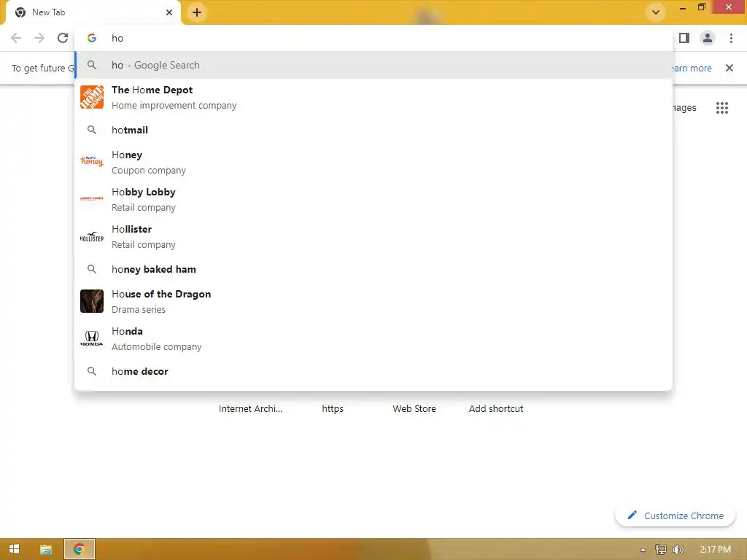Click magnifier icon next to hotmail

pyautogui.click(x=92, y=130)
